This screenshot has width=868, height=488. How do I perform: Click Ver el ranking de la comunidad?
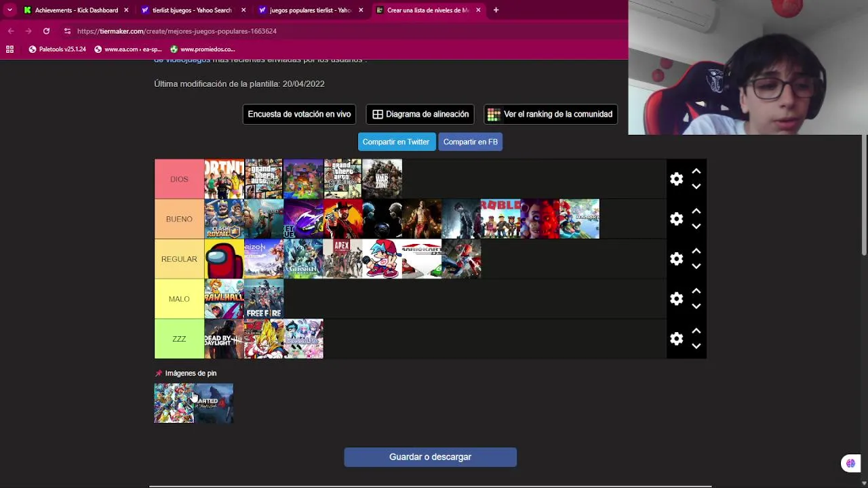click(x=550, y=114)
